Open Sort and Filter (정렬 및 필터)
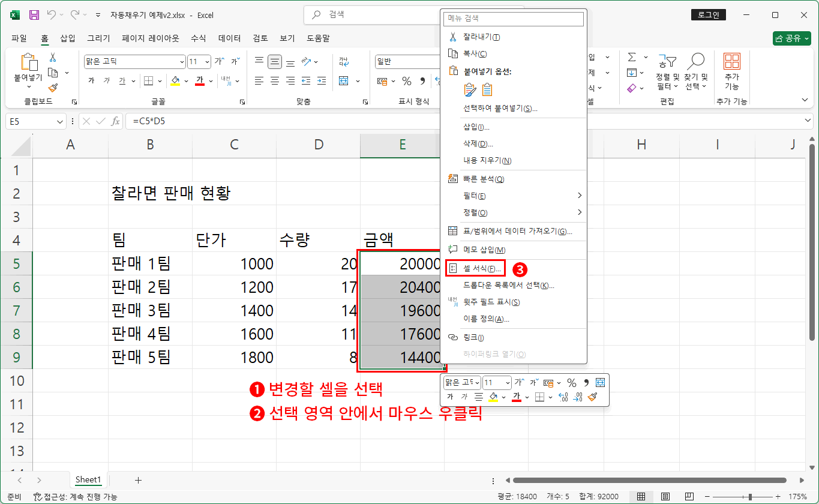Image resolution: width=819 pixels, height=504 pixels. (x=667, y=73)
